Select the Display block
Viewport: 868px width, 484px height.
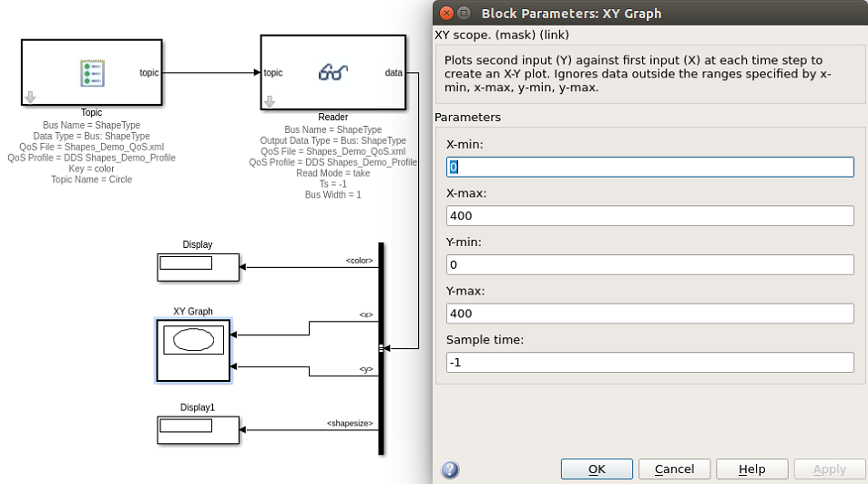(x=199, y=267)
